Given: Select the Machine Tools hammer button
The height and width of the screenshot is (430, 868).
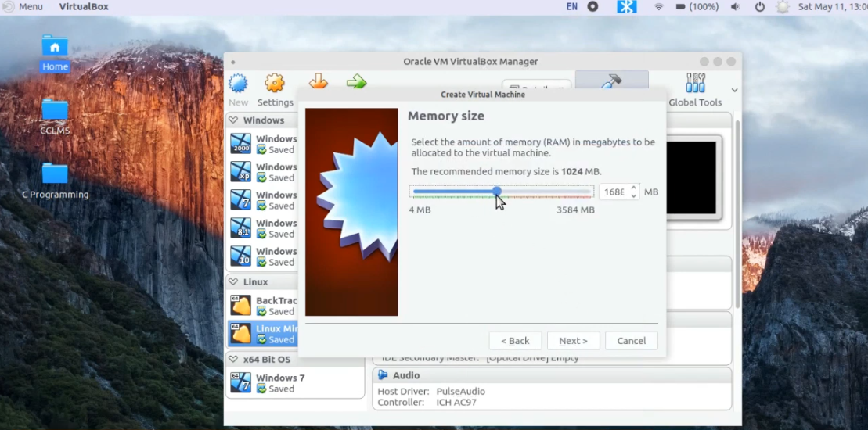Looking at the screenshot, I should coord(612,81).
